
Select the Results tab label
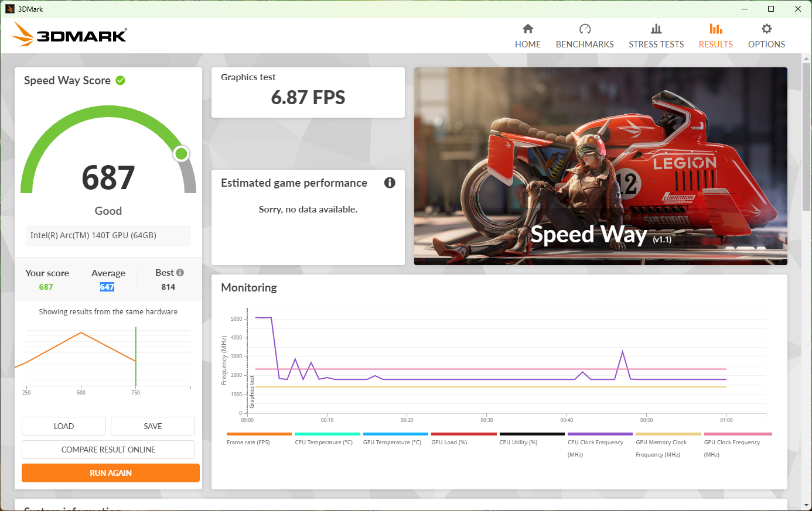click(715, 44)
